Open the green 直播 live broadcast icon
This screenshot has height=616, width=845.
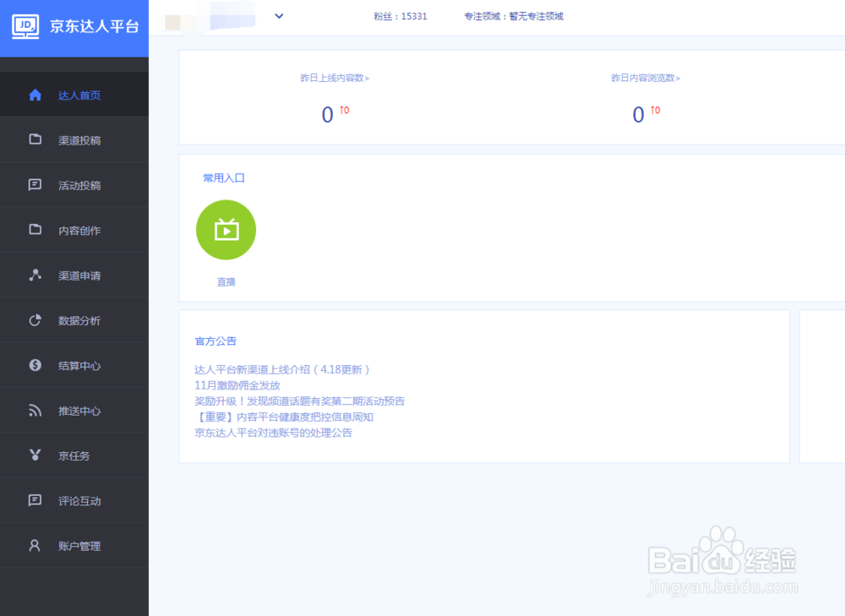click(226, 230)
